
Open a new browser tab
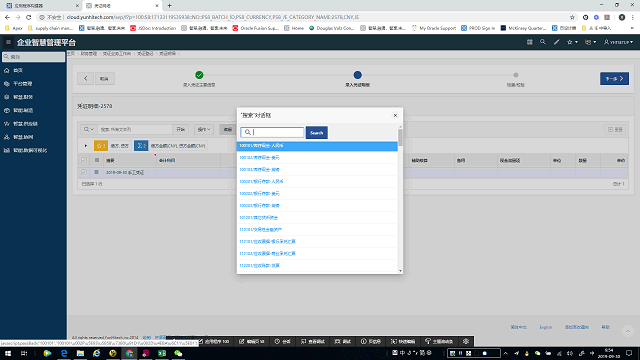169,6
